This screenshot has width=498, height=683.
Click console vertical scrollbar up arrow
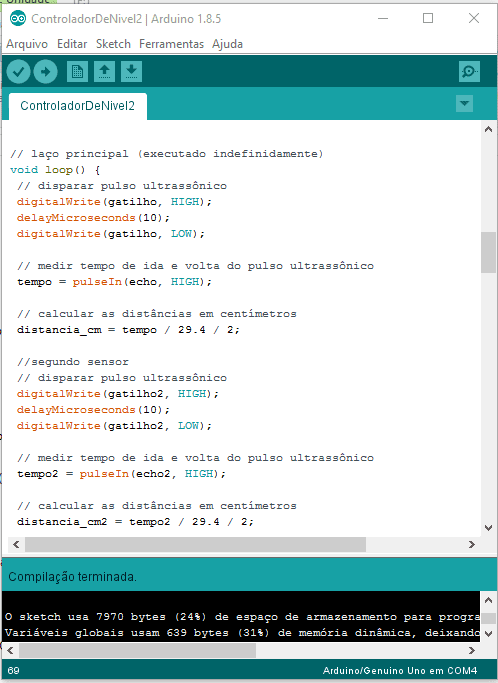488,600
